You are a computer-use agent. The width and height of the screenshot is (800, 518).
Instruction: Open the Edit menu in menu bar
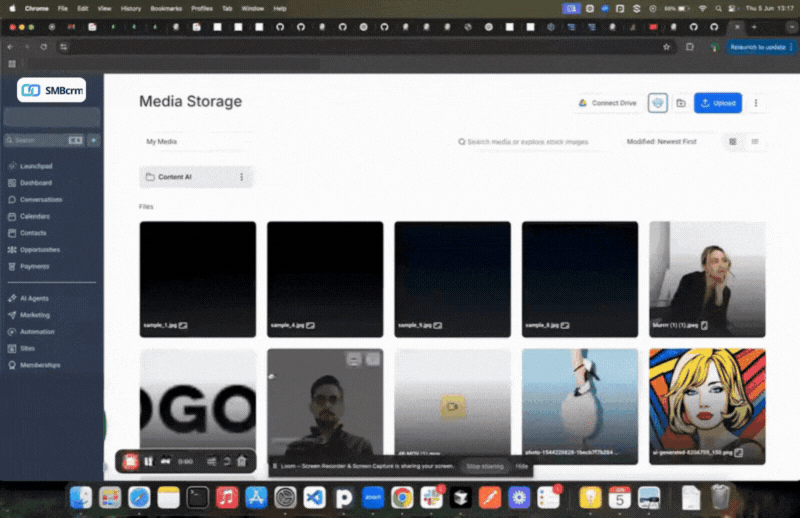click(x=83, y=8)
